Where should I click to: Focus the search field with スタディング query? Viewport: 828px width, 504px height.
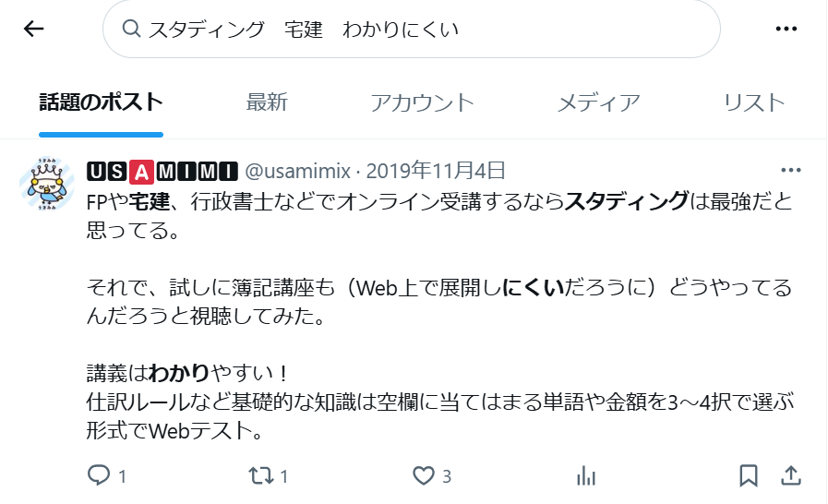[412, 29]
